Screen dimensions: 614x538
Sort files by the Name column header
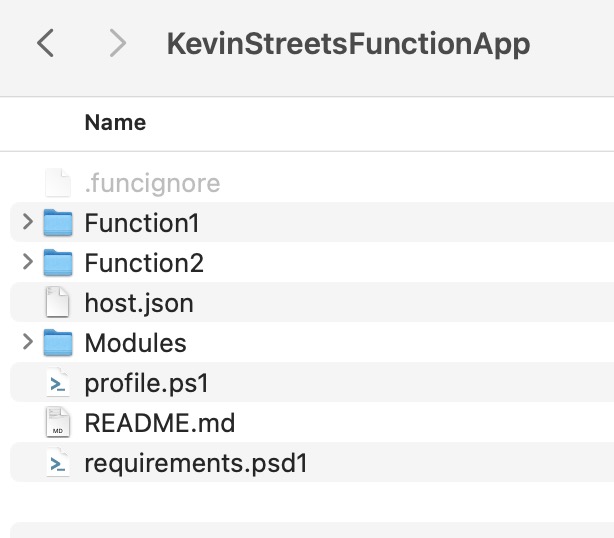pos(115,123)
